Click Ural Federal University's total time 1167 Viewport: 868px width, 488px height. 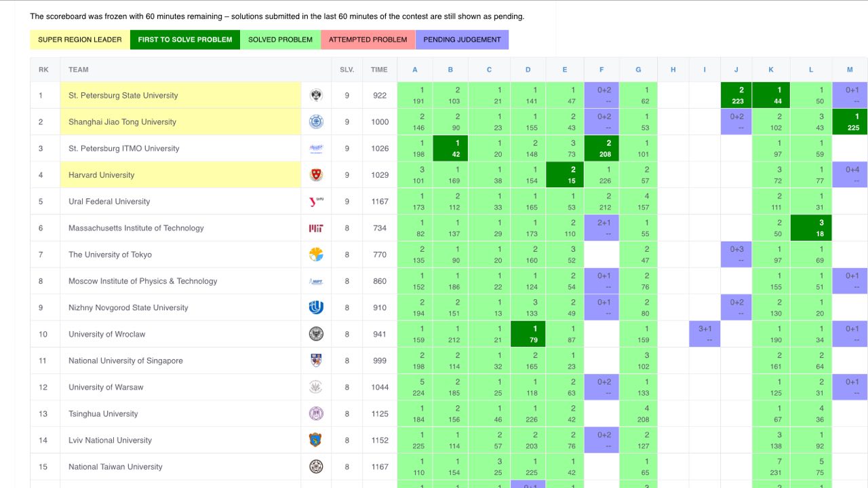380,202
